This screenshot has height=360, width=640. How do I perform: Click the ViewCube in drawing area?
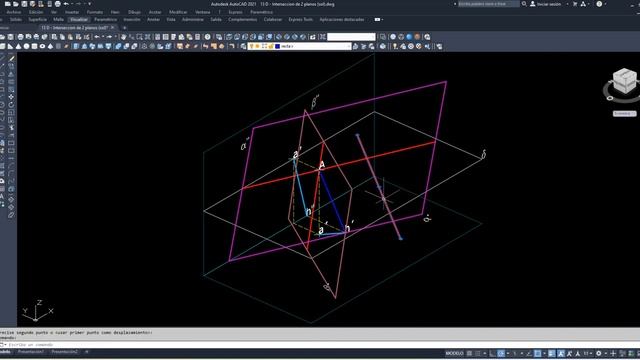[624, 80]
